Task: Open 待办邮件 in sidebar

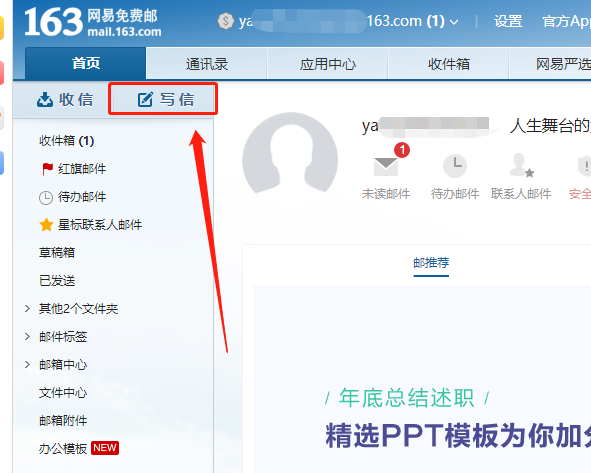Action: (x=82, y=197)
